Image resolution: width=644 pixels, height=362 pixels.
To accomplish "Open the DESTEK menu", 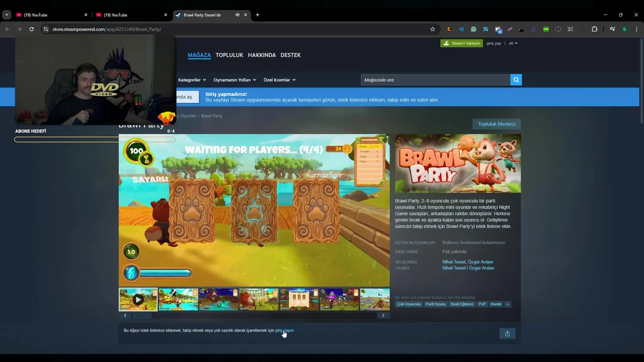I will click(x=290, y=55).
